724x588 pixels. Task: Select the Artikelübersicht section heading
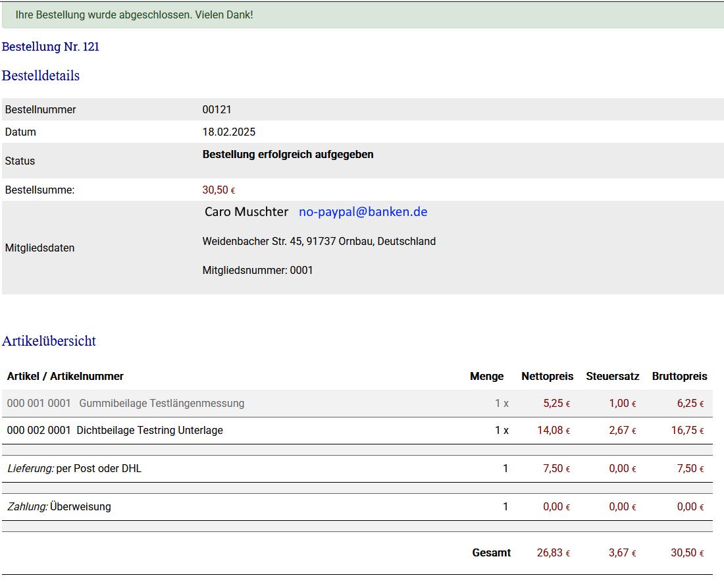[49, 341]
